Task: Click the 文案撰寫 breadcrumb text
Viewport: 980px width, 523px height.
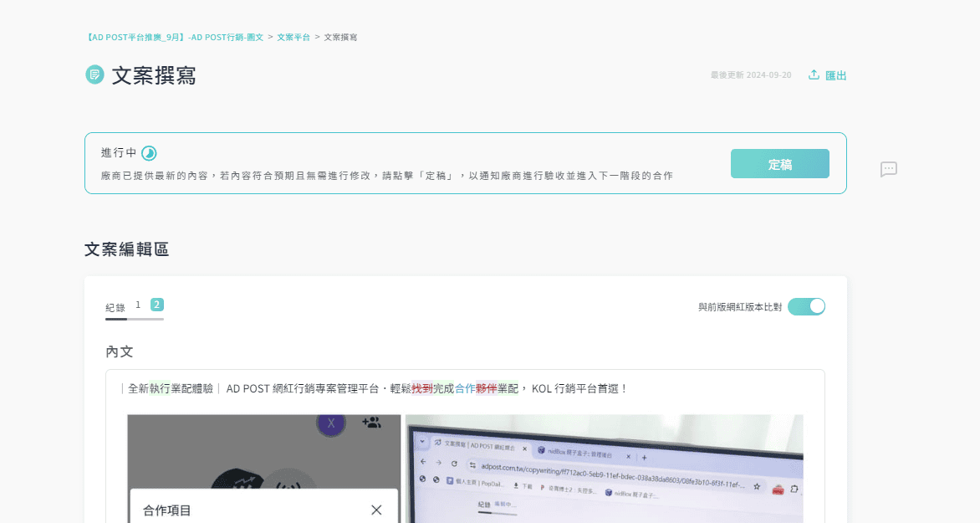Action: 340,38
